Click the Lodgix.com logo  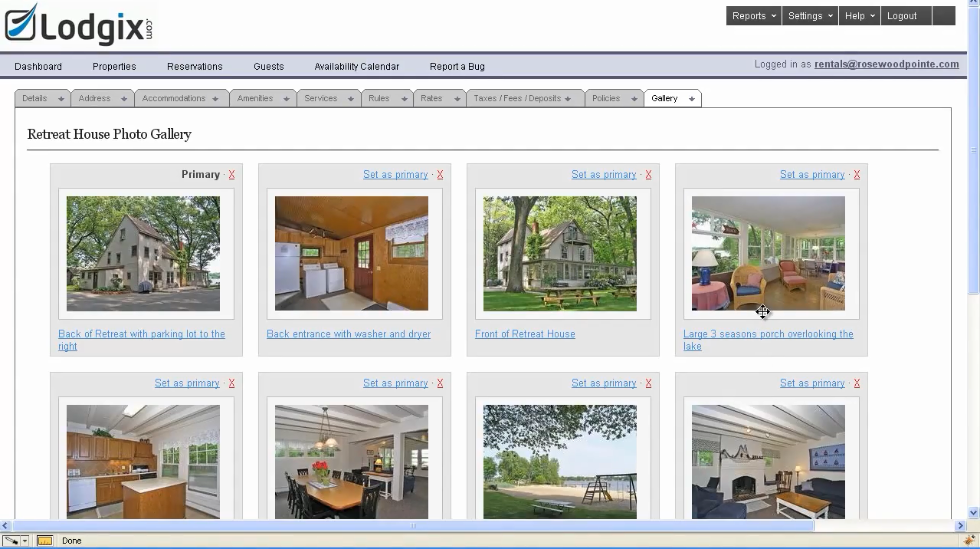[79, 25]
